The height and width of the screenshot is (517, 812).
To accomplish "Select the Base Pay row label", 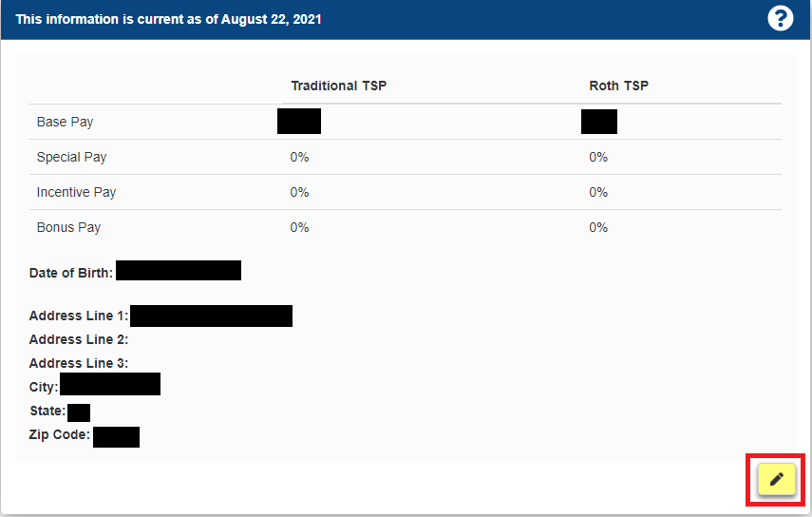I will [x=65, y=122].
